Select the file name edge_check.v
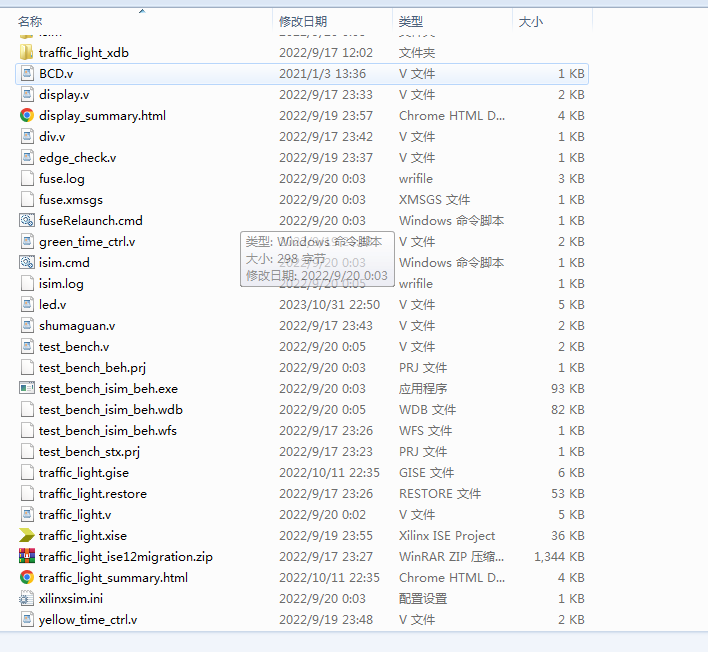 (78, 158)
